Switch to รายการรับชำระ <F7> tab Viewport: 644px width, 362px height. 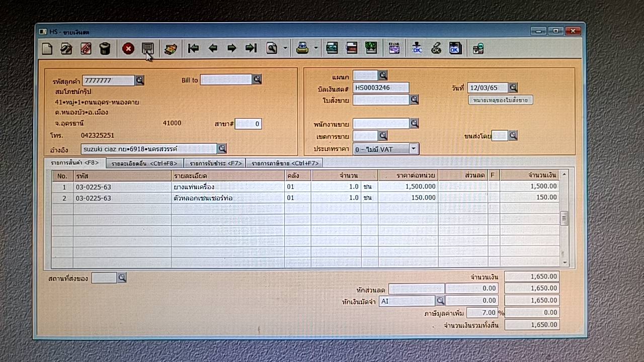coord(215,163)
